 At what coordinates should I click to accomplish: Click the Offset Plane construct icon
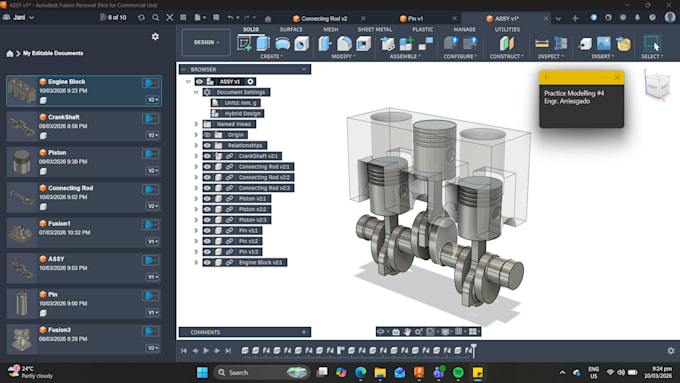[507, 43]
